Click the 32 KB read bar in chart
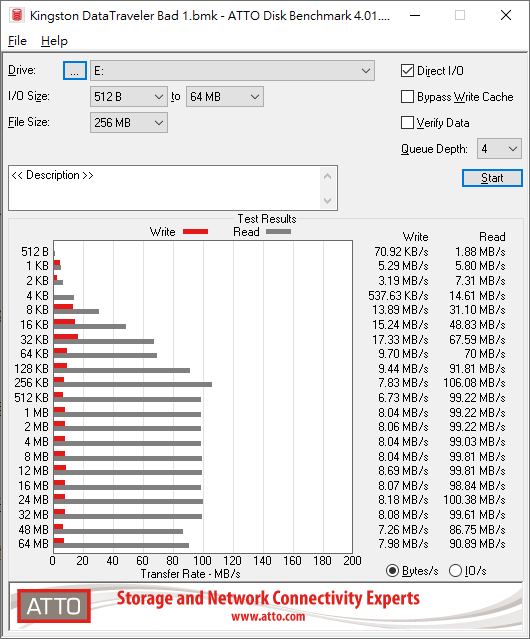The image size is (530, 639). click(104, 341)
